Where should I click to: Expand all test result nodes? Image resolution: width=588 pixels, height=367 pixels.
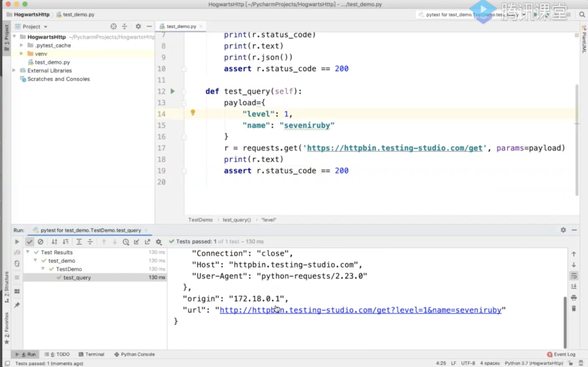(79, 242)
